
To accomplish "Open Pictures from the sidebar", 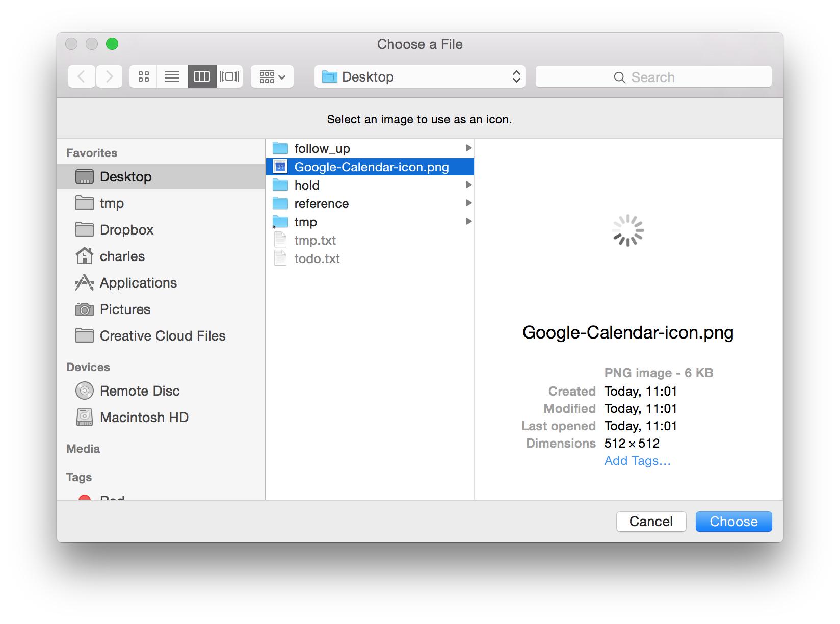I will coord(161,309).
